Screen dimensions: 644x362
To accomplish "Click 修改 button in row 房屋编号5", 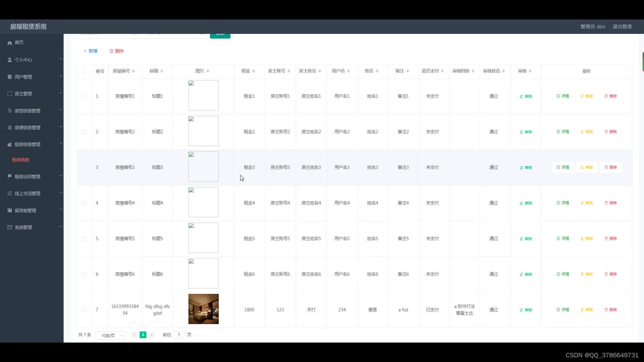I will (x=587, y=239).
